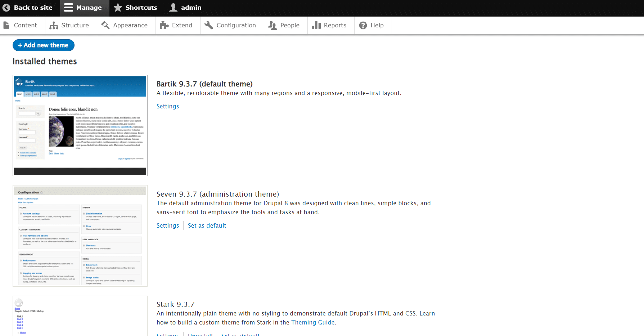The width and height of the screenshot is (644, 336).
Task: Open the admin account tab
Action: (x=186, y=8)
